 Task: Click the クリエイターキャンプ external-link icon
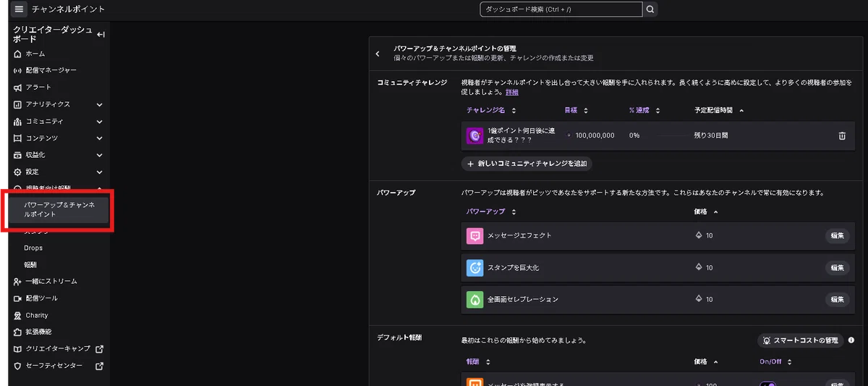click(100, 348)
